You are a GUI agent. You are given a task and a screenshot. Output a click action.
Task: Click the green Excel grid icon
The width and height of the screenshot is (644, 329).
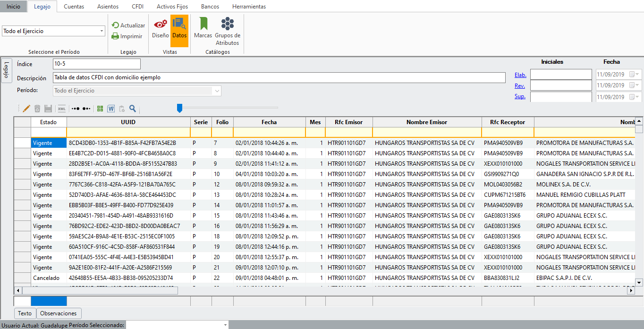tap(100, 109)
